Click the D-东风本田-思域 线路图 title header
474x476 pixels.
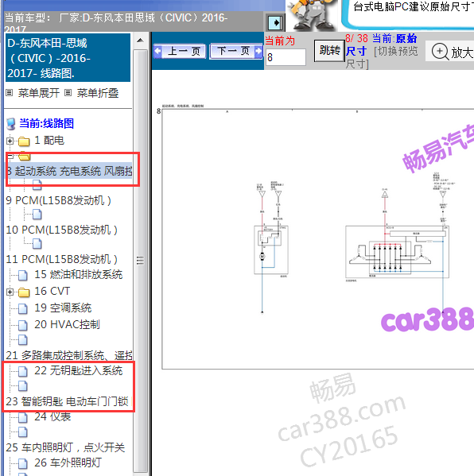(68, 58)
